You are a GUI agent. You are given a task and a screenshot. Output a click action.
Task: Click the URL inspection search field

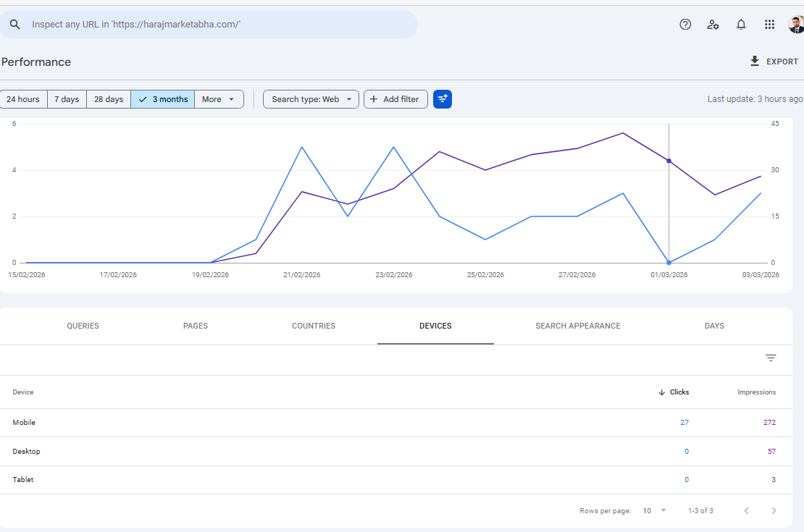click(x=208, y=24)
